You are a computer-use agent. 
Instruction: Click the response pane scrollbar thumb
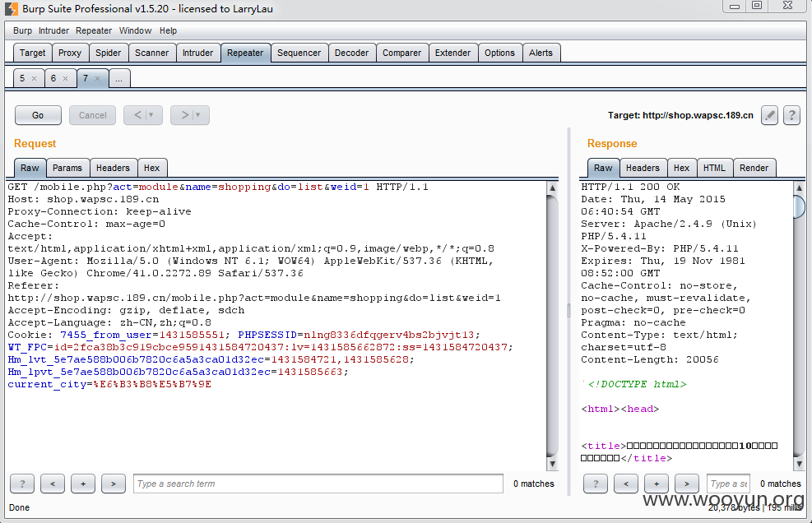click(799, 206)
